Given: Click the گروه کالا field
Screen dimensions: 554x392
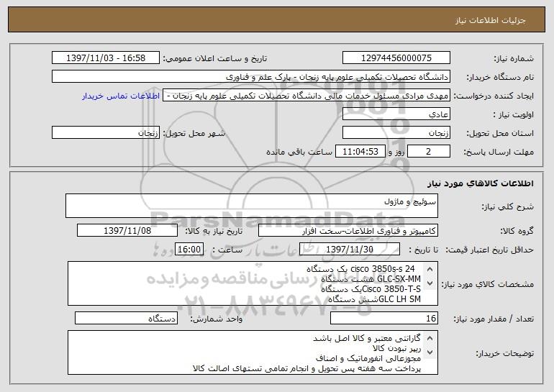Looking at the screenshot, I should click(x=348, y=231).
